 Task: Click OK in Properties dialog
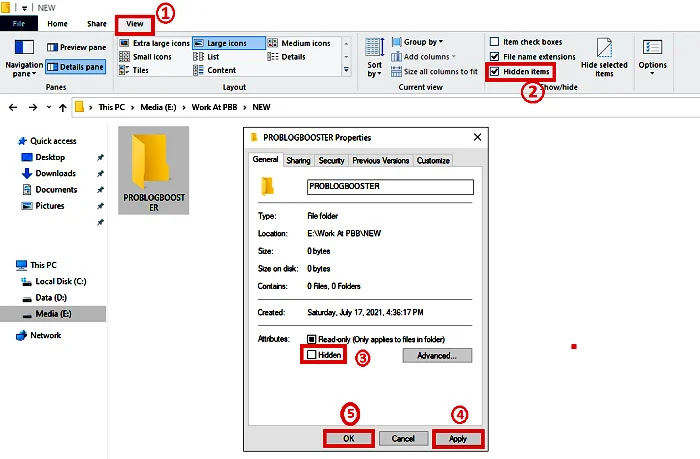coord(349,438)
